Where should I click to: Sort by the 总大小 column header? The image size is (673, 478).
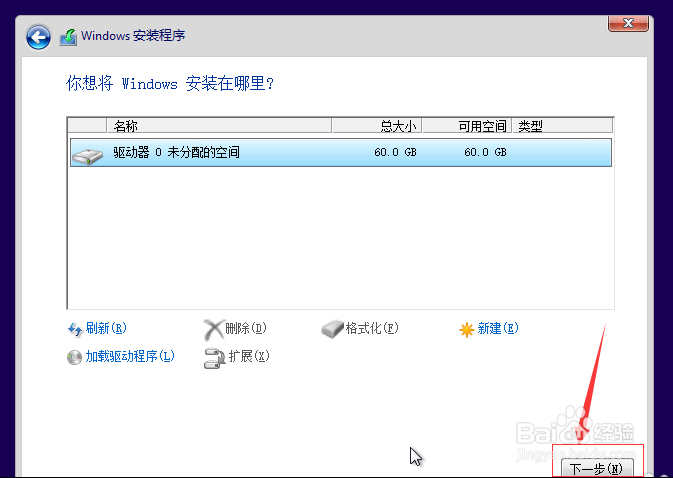[x=377, y=126]
